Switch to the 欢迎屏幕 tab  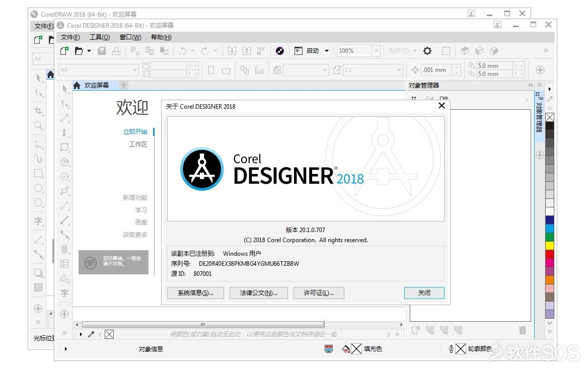pos(96,86)
